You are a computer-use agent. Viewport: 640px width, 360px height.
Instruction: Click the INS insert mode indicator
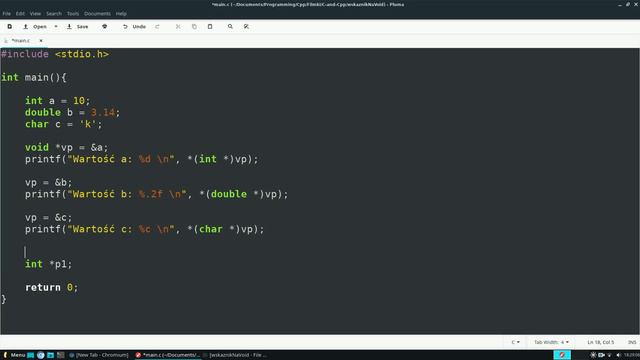[x=632, y=342]
